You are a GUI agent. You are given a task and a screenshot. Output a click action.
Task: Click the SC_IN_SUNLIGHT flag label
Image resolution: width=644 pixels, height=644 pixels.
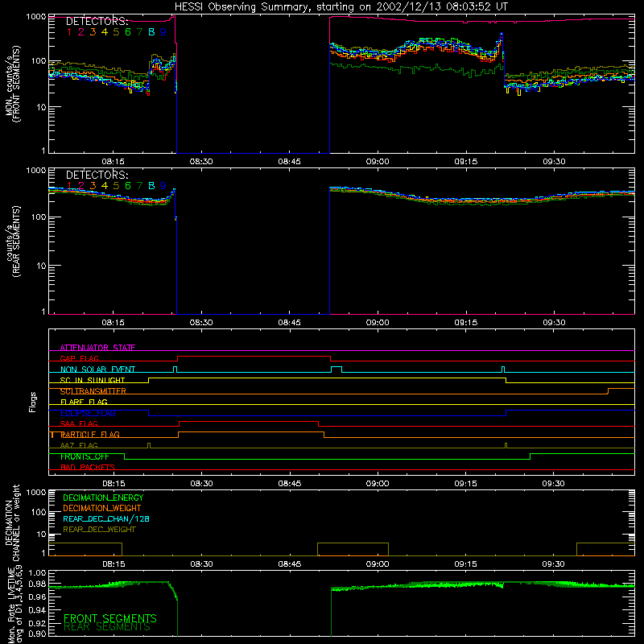[93, 380]
